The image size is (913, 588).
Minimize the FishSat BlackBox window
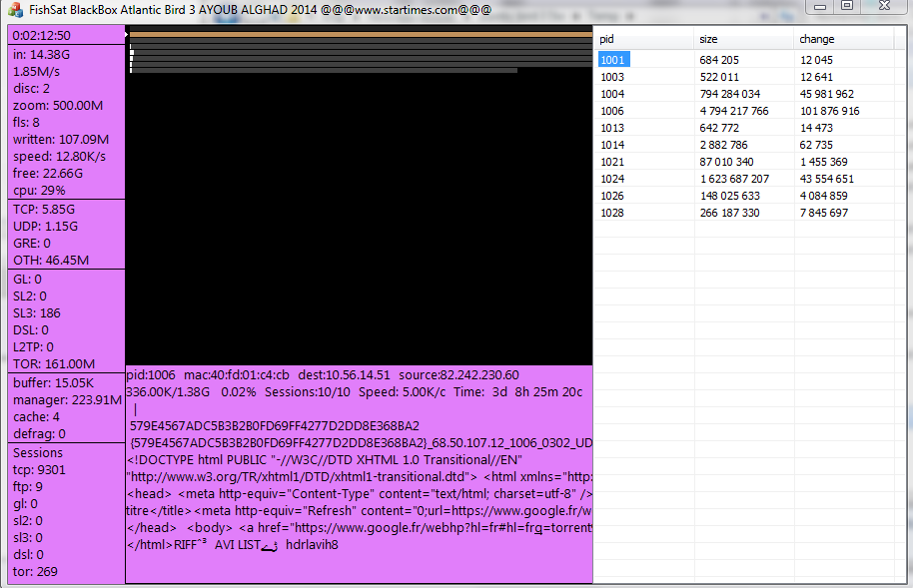820,6
